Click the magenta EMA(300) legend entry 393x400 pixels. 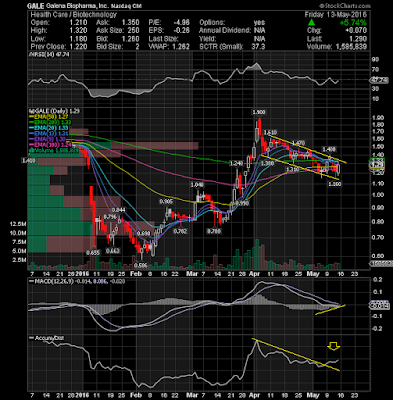tap(49, 145)
